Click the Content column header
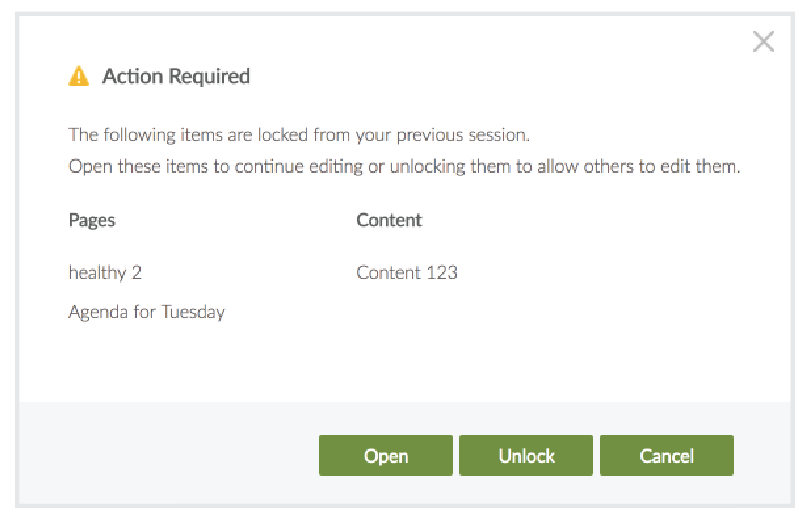The height and width of the screenshot is (526, 812). pos(389,220)
